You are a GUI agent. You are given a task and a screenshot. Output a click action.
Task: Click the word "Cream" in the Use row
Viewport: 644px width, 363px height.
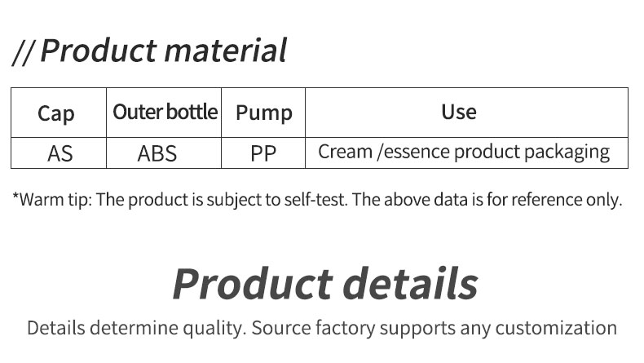point(343,153)
